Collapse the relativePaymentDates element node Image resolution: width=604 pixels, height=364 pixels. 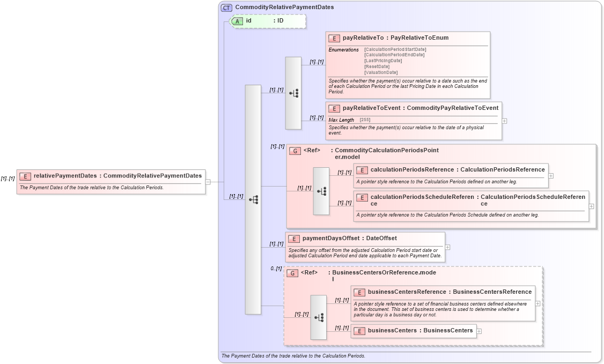(208, 182)
